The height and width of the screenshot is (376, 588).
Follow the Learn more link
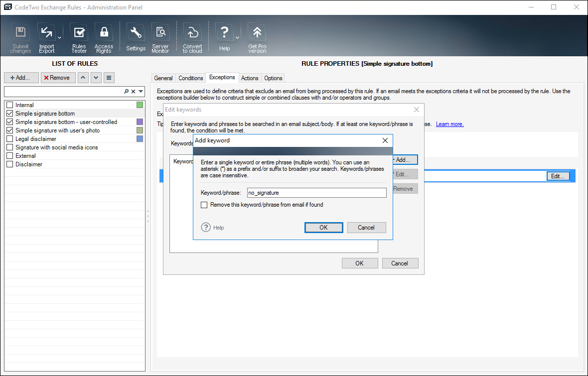(449, 124)
